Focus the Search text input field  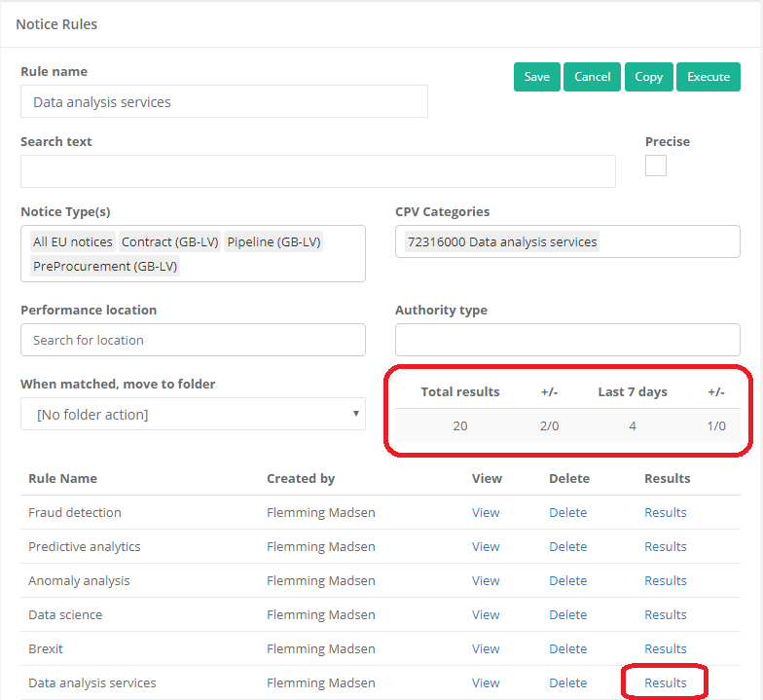pos(317,171)
